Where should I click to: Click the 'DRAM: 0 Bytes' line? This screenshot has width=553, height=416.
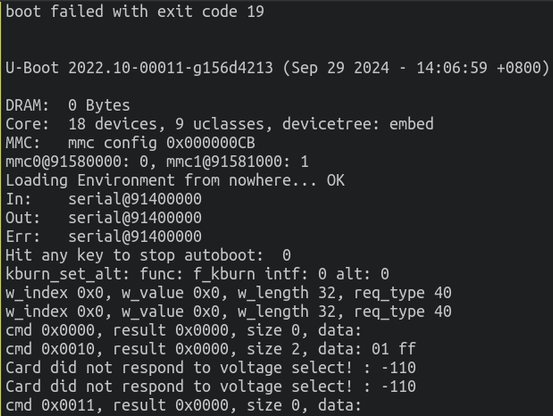68,105
